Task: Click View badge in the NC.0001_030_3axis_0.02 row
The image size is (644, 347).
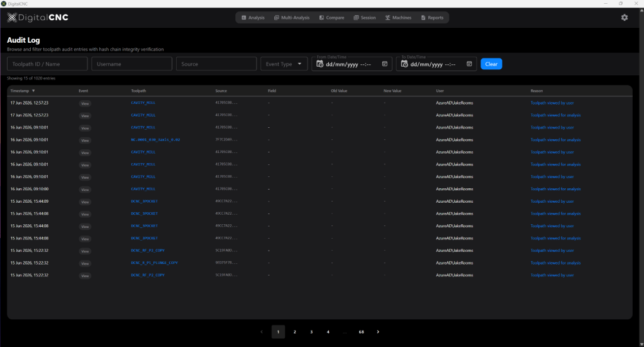Action: [85, 140]
